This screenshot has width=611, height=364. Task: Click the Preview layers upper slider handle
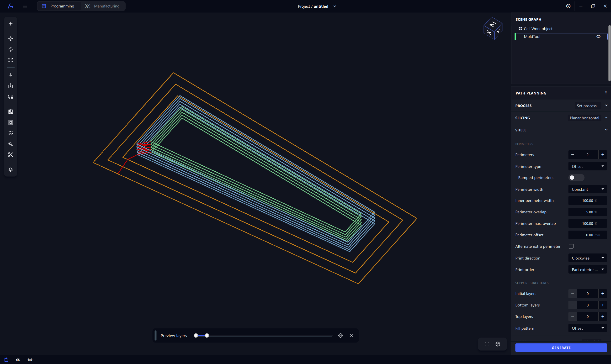[x=207, y=336]
